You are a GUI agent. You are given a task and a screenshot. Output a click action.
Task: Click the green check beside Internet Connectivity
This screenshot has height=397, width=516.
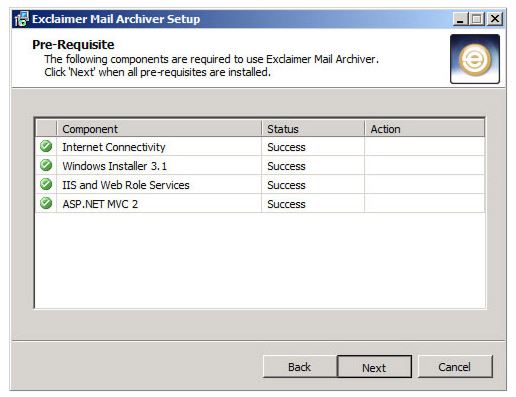[x=46, y=146]
